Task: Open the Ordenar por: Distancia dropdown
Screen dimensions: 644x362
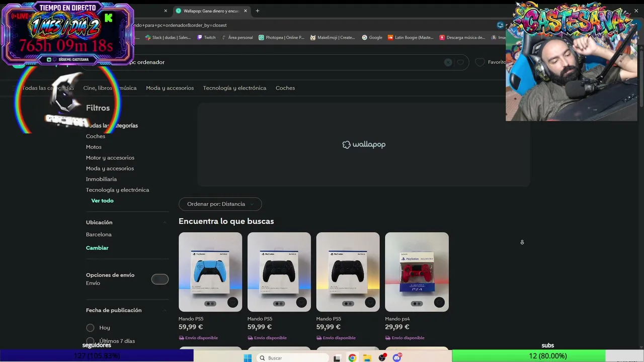Action: [220, 204]
